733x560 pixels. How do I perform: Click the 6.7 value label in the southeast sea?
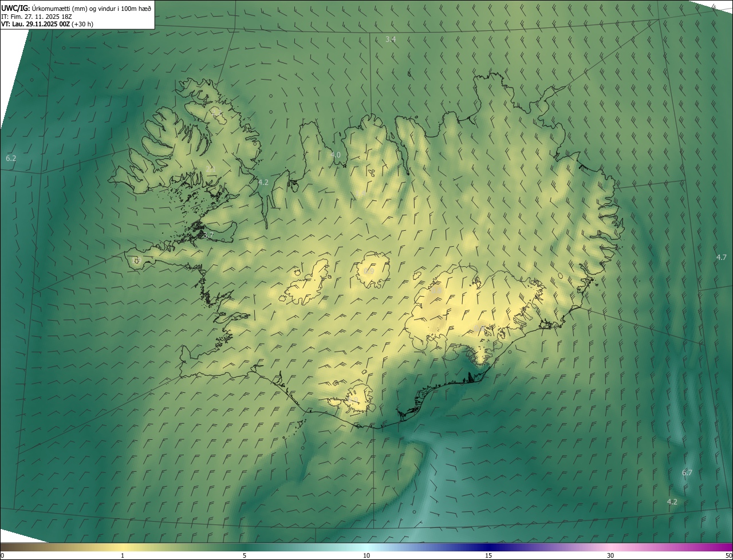687,472
